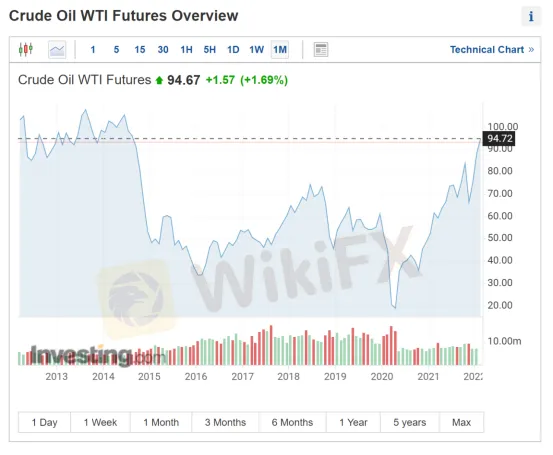Show the Max time range
This screenshot has height=455, width=553.
tap(462, 422)
